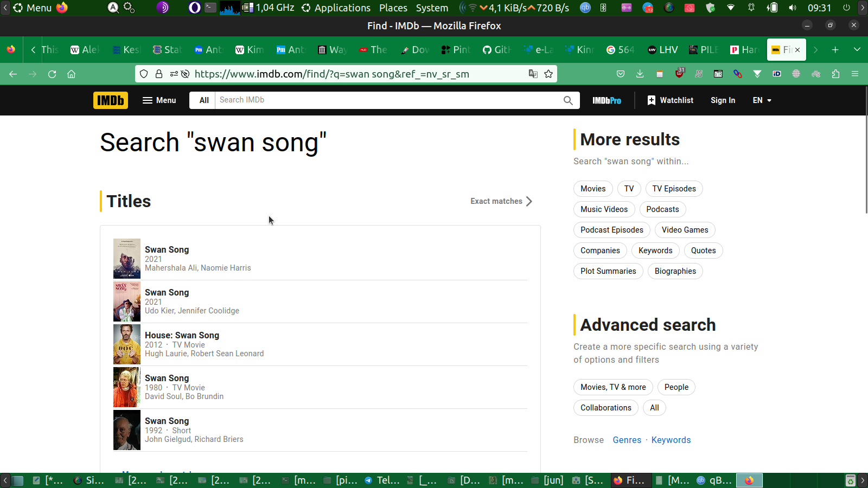Open the 1992 Swan Song short title

[x=167, y=421]
